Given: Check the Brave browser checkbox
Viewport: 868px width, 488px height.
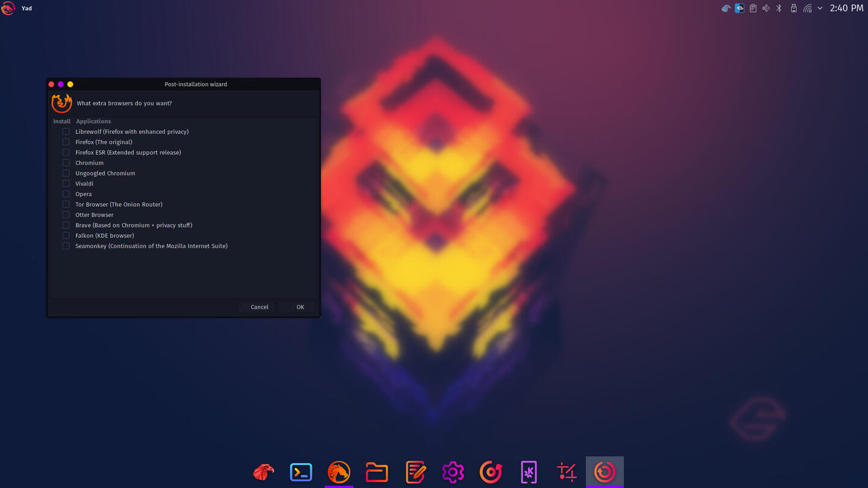Looking at the screenshot, I should [66, 225].
